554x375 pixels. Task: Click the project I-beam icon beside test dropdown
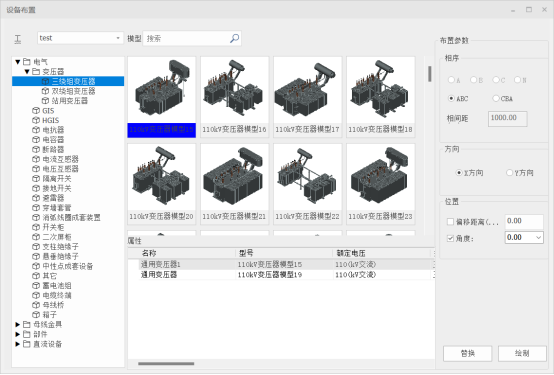coord(18,39)
